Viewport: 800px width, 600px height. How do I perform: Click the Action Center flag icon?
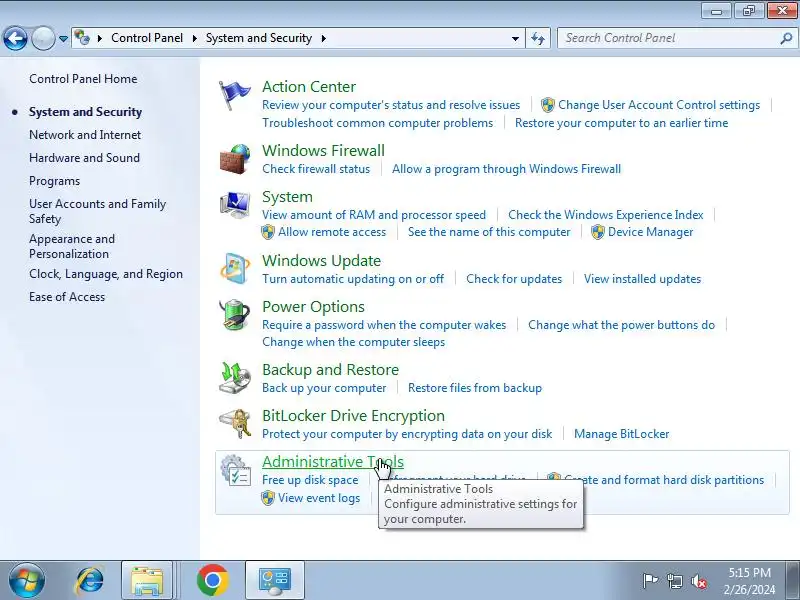click(x=234, y=95)
